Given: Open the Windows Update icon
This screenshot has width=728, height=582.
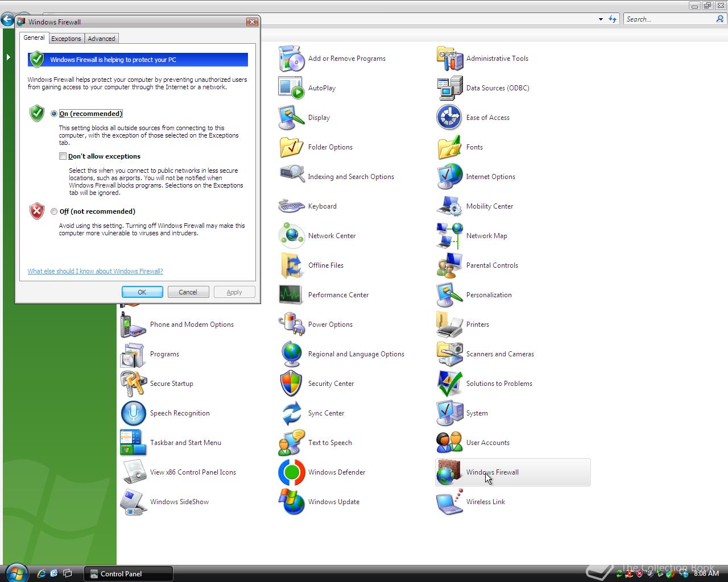Looking at the screenshot, I should (x=291, y=502).
